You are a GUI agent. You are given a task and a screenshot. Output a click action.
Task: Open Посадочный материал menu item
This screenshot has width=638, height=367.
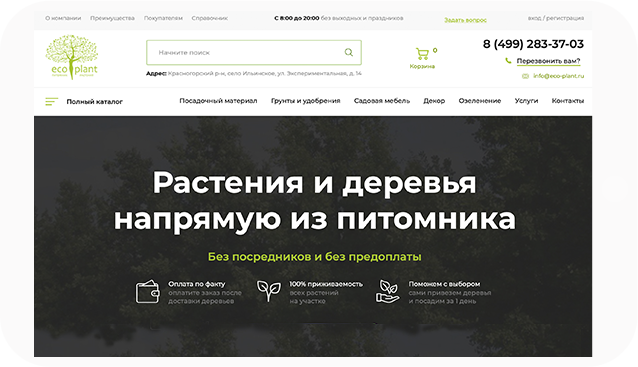(218, 101)
